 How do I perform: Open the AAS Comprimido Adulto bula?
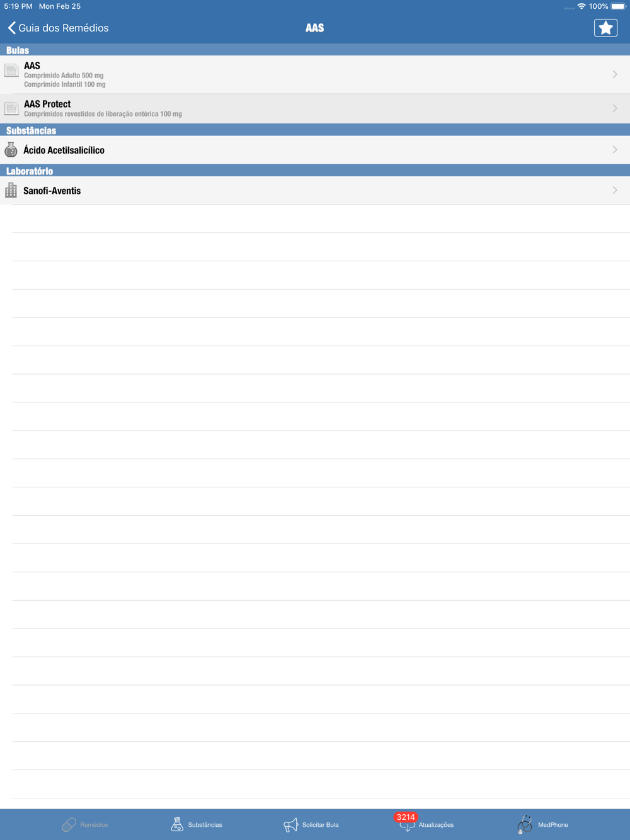coord(315,74)
